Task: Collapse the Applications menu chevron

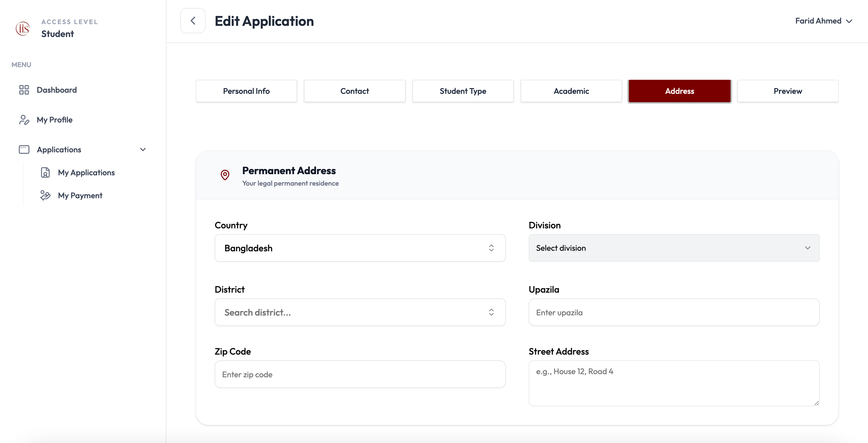Action: [143, 149]
